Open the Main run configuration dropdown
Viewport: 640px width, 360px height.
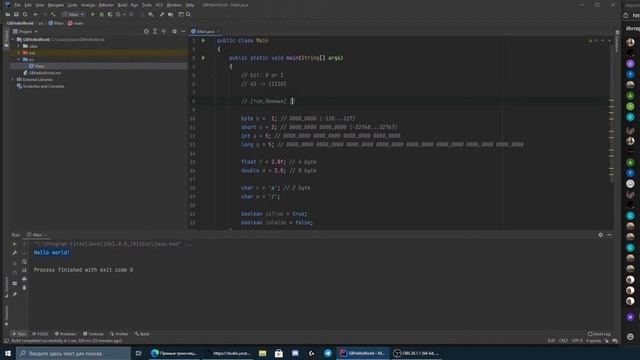(x=73, y=14)
